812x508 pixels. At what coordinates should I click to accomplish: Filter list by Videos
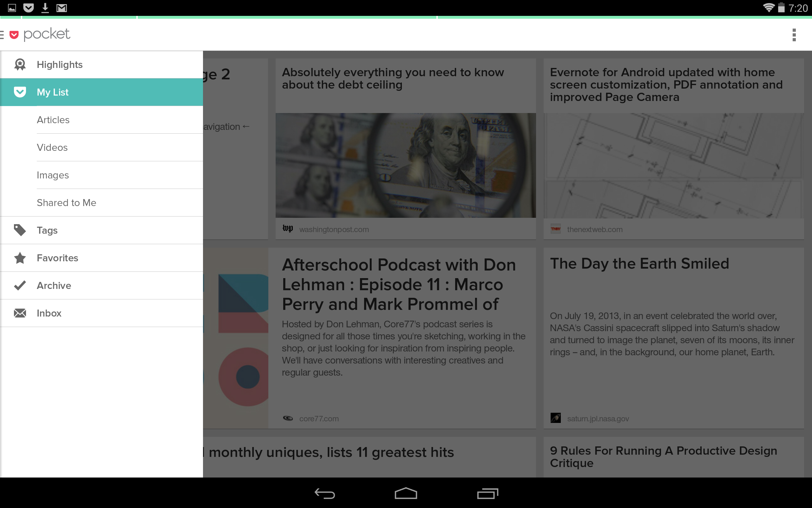point(120,147)
